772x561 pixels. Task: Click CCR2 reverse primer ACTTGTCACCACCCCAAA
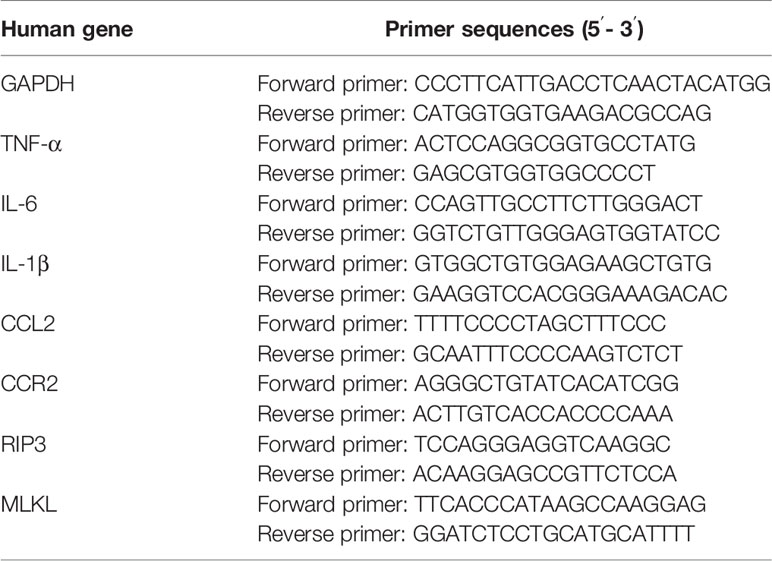pyautogui.click(x=543, y=414)
